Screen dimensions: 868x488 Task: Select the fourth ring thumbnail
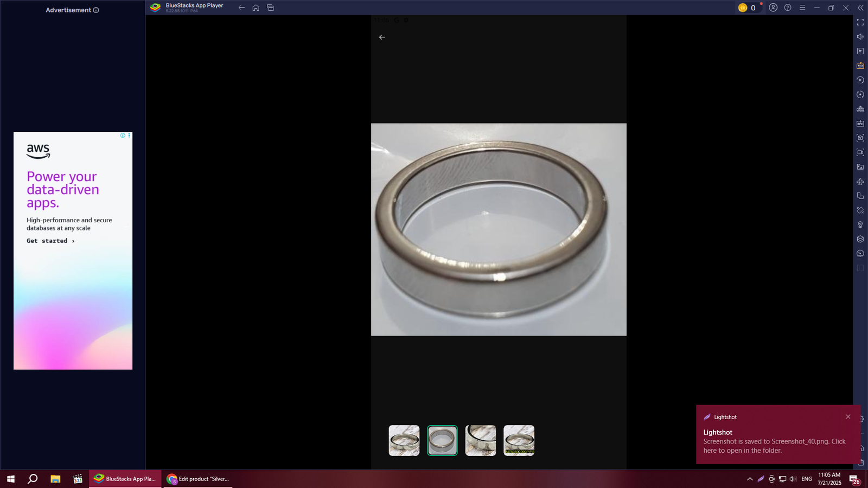tap(519, 440)
